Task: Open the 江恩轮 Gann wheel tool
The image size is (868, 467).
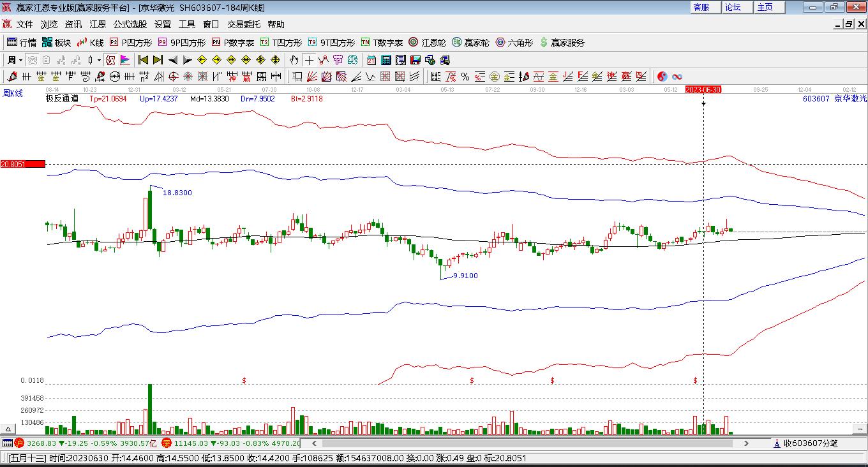Action: click(x=427, y=43)
